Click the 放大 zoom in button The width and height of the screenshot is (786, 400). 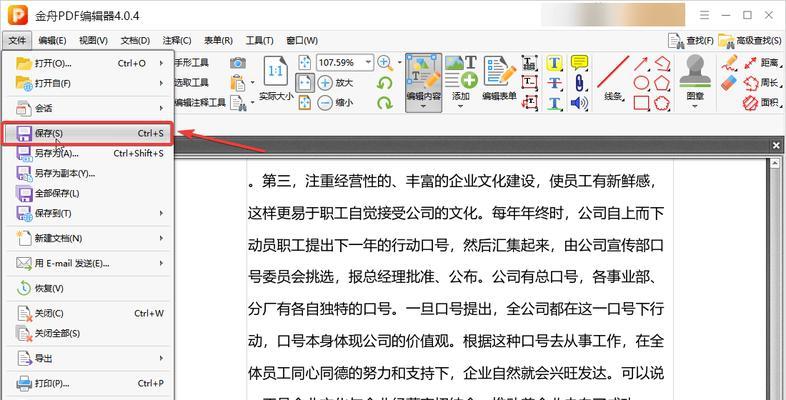[336, 83]
